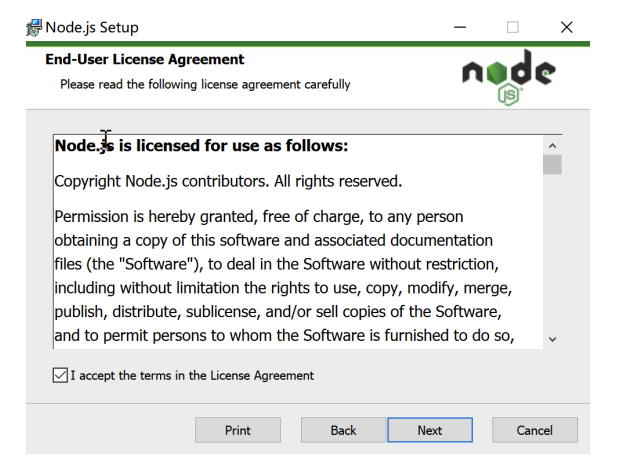Click the 'End-User License Agreement' header title
The width and height of the screenshot is (634, 470).
coord(145,59)
